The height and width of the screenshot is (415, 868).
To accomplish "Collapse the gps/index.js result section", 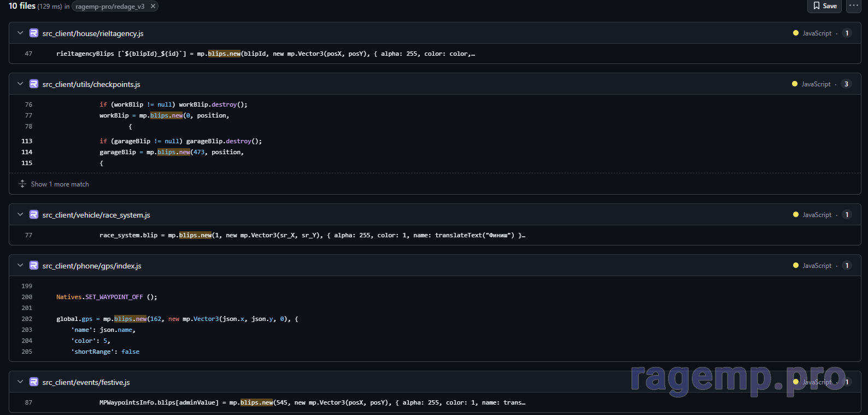I will click(x=20, y=266).
